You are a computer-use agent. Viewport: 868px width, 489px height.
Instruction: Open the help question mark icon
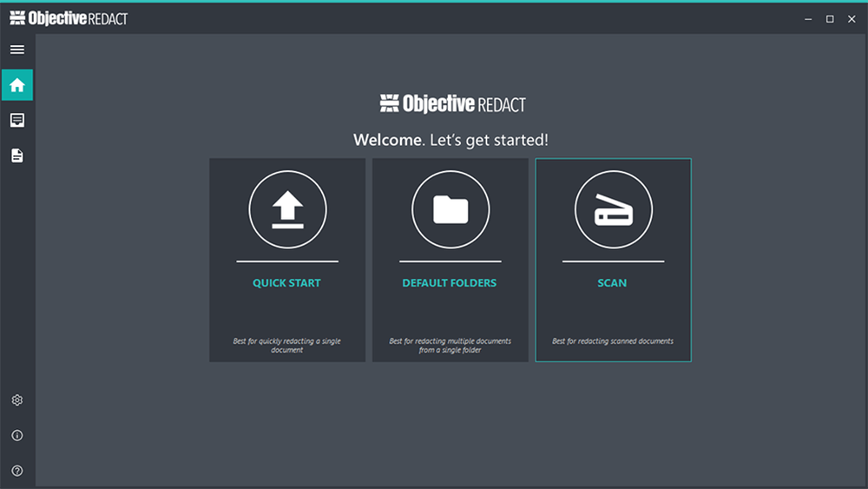click(x=17, y=471)
